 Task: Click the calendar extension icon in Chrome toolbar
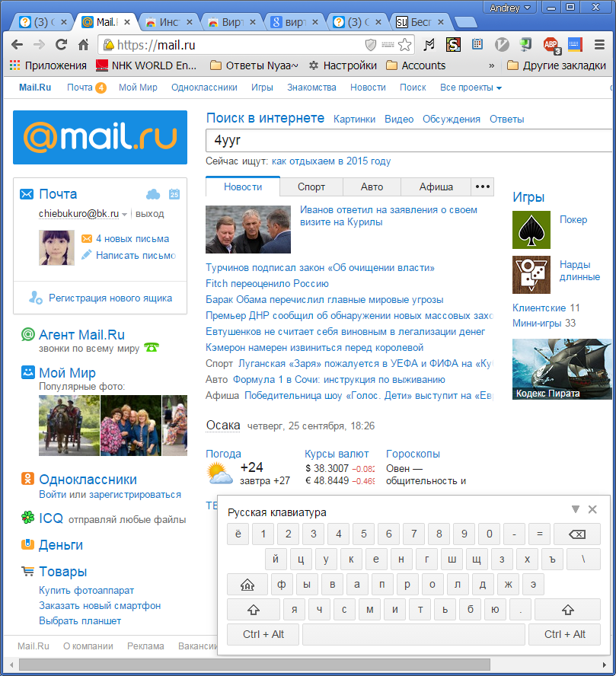pyautogui.click(x=477, y=44)
